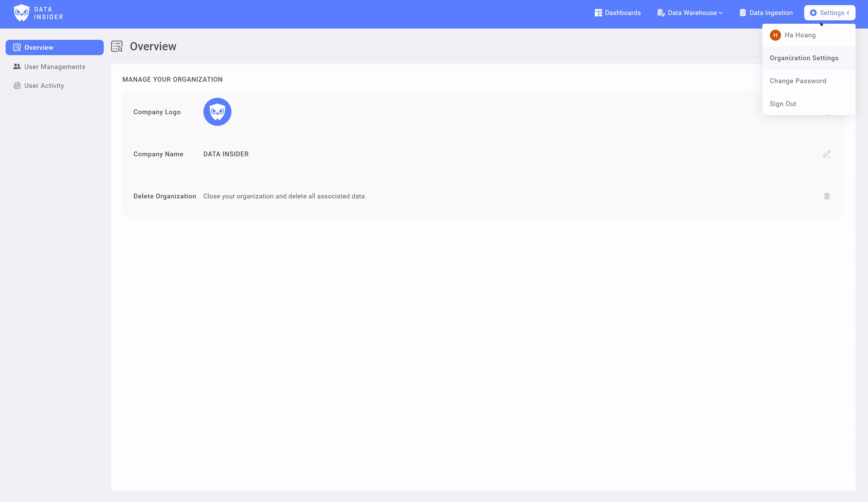Click the Company Name label
This screenshot has width=868, height=502.
click(x=158, y=154)
